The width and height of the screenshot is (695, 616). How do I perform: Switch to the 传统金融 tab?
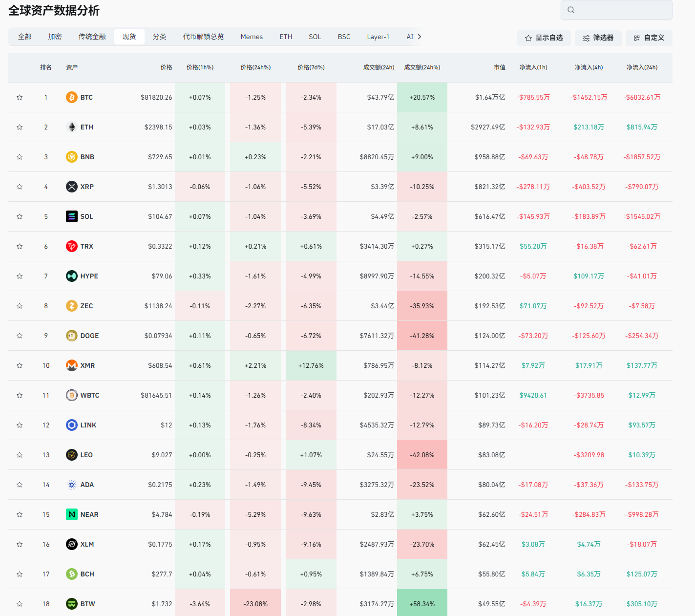pyautogui.click(x=92, y=37)
